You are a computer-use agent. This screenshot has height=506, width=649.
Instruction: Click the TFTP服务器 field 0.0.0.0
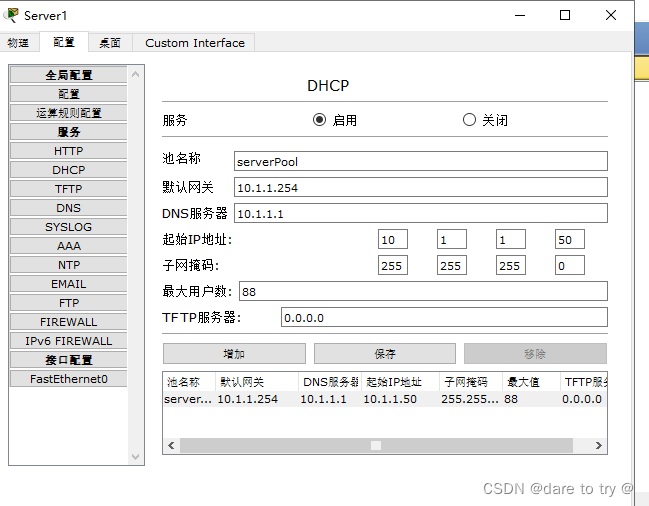[x=445, y=318]
